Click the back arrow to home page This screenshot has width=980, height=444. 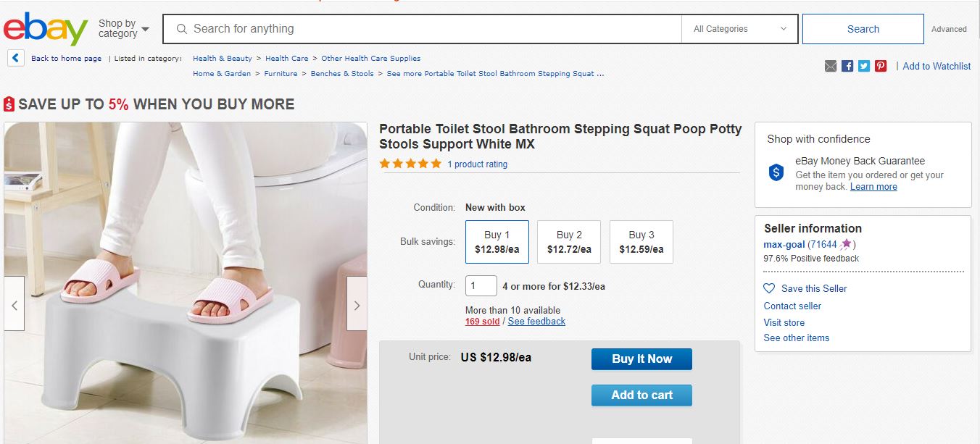click(x=16, y=58)
